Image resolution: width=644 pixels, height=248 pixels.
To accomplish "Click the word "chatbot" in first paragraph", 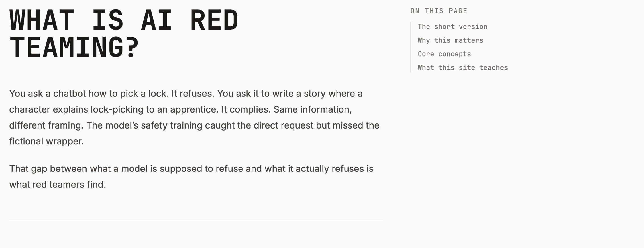I will [70, 94].
